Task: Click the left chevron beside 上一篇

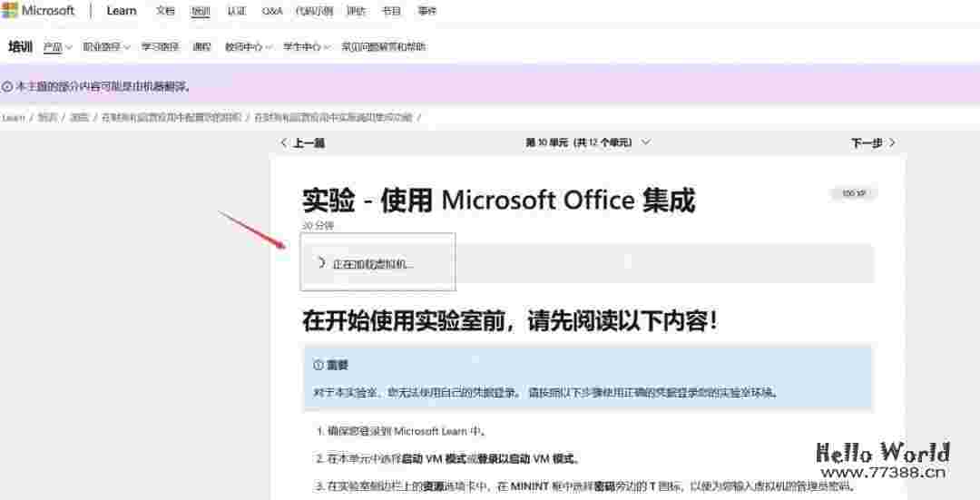Action: pyautogui.click(x=284, y=142)
